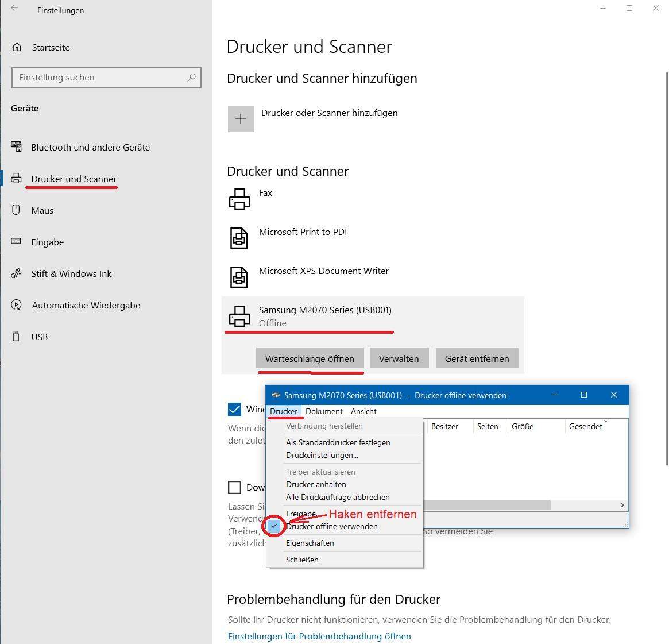Click right arrow of queue horizontal scrollbar
669x644 pixels.
pos(622,506)
